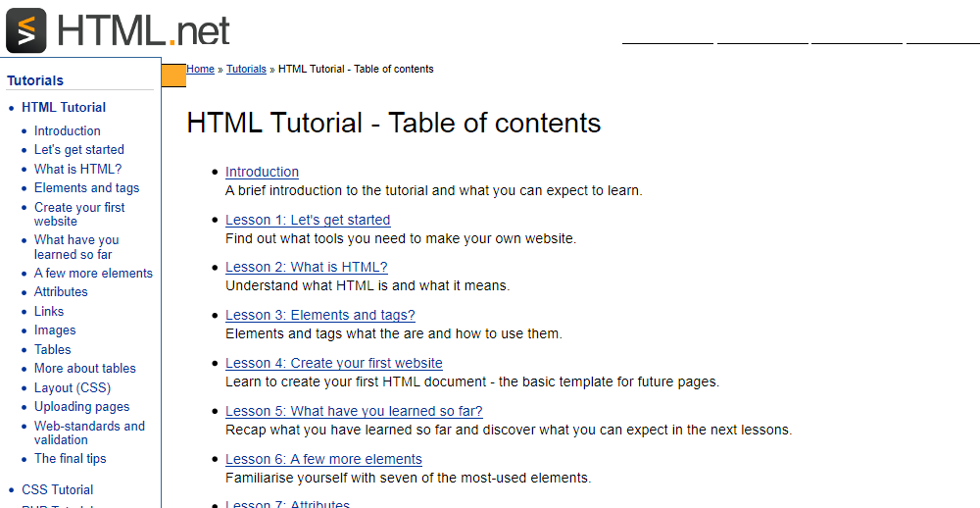Screen dimensions: 980x508
Task: Open Attributes in the sidebar
Action: [61, 291]
